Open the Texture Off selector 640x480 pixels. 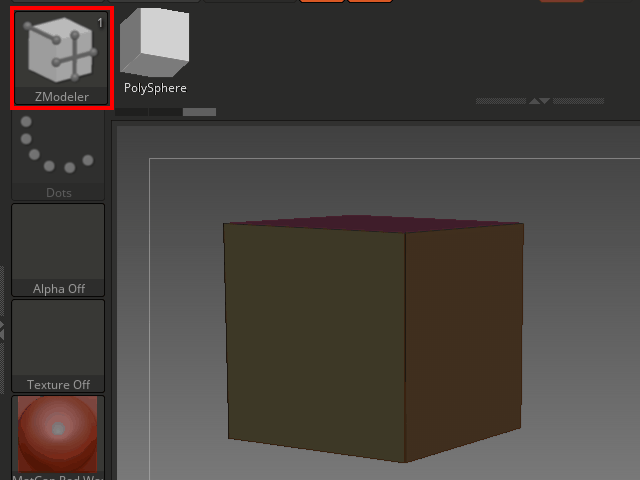pos(58,345)
